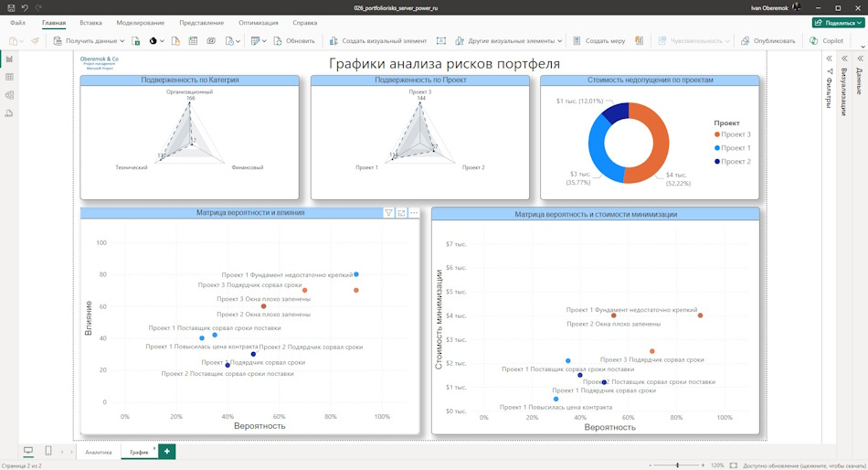Open the Файл menu
Screen dimensions: 868x470
(x=17, y=23)
